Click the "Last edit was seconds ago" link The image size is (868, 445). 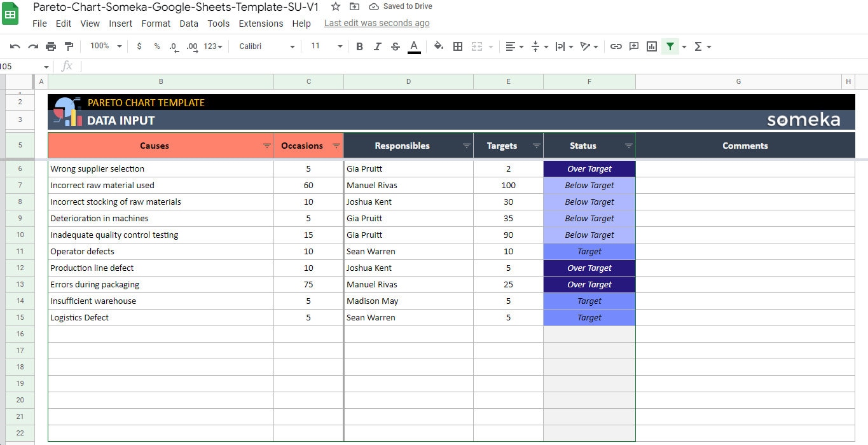(376, 23)
